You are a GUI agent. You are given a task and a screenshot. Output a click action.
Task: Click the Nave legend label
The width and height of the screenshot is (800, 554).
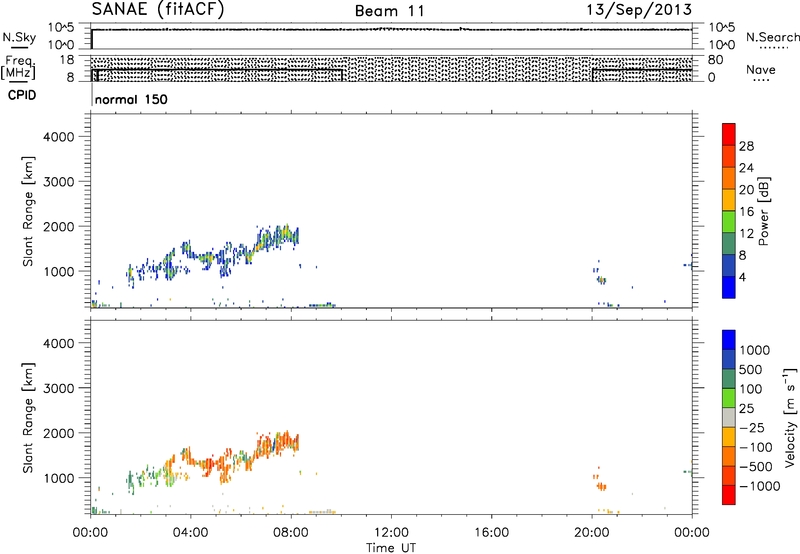tap(761, 69)
